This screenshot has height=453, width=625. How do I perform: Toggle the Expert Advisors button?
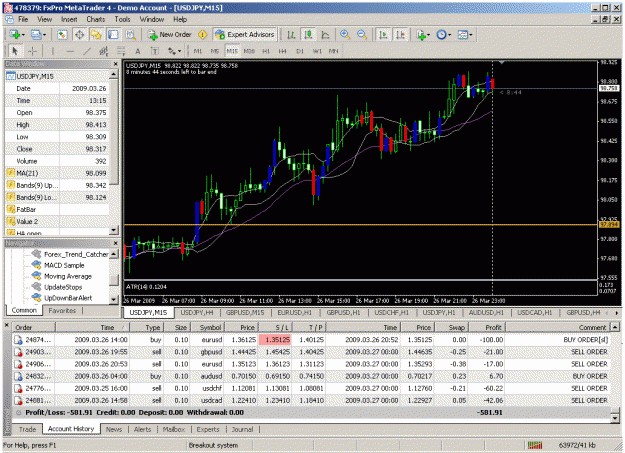click(245, 35)
